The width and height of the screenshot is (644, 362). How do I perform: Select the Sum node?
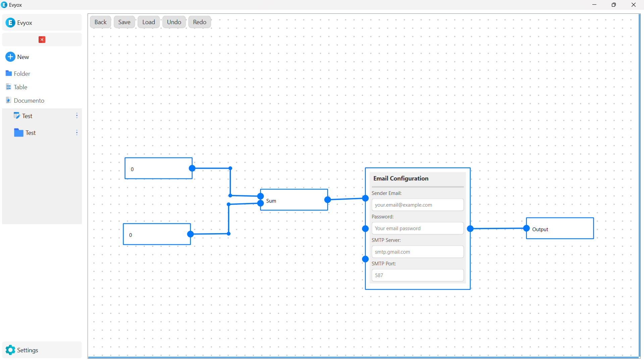294,200
